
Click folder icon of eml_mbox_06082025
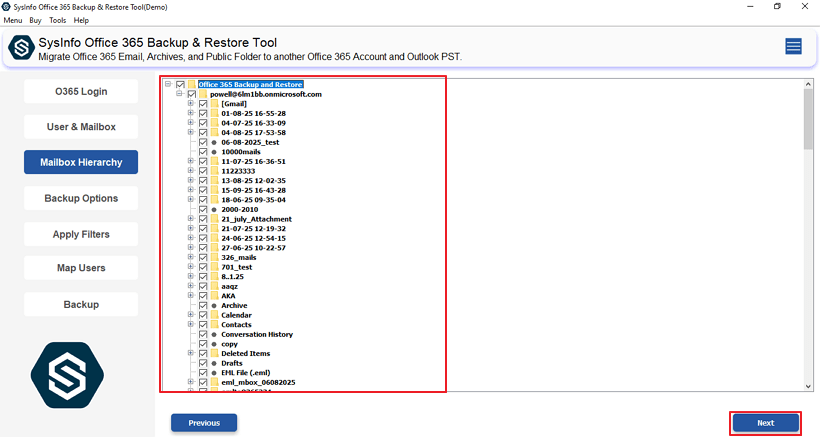tap(214, 382)
